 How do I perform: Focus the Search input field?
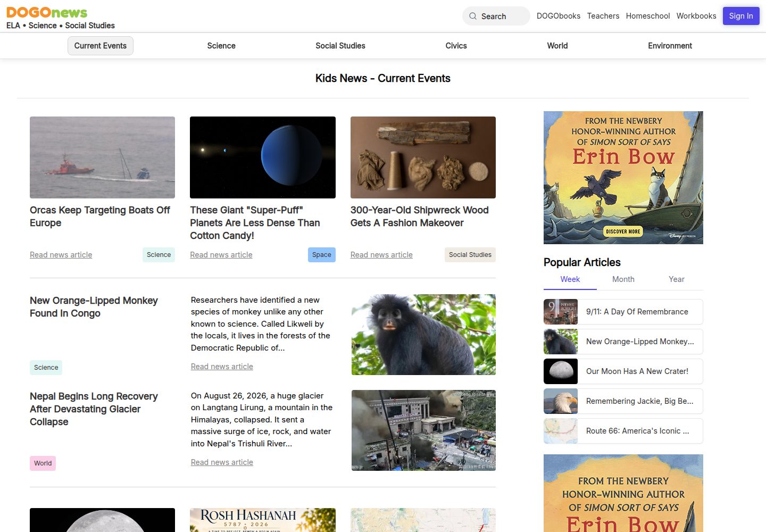tap(496, 16)
